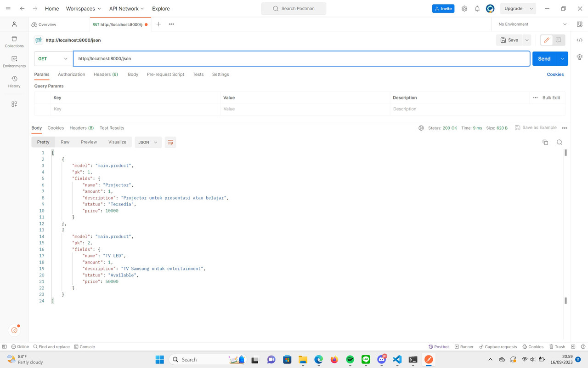
Task: Go back using the header back arrow
Action: [22, 9]
